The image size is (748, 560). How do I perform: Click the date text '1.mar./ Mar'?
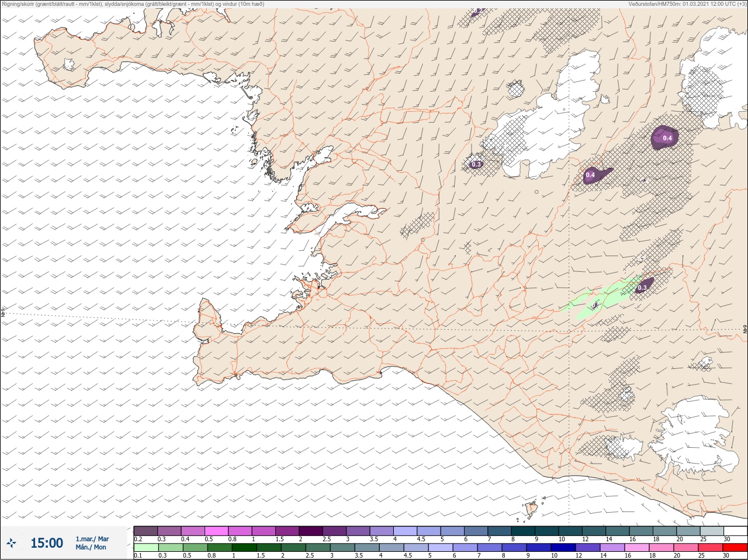point(92,539)
